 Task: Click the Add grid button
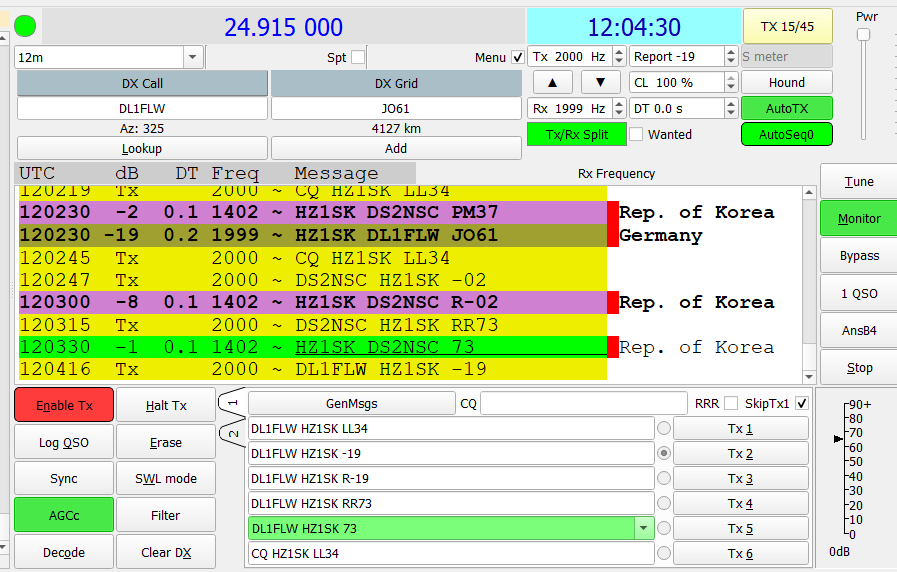point(396,149)
